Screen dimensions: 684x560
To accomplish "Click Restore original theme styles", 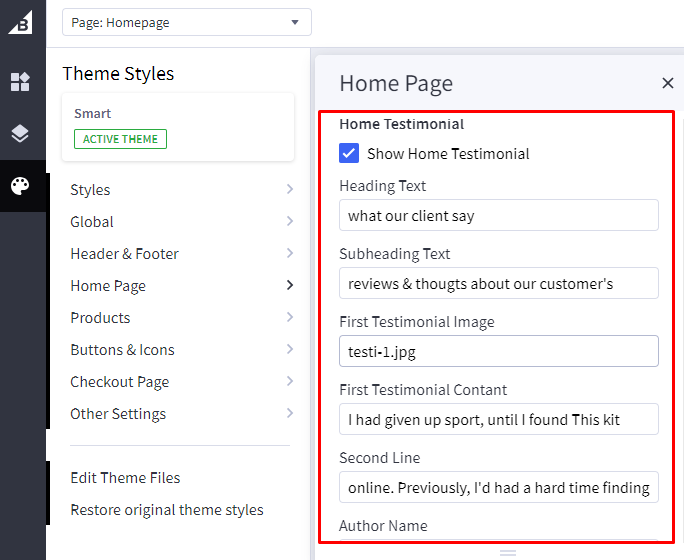I will (167, 510).
